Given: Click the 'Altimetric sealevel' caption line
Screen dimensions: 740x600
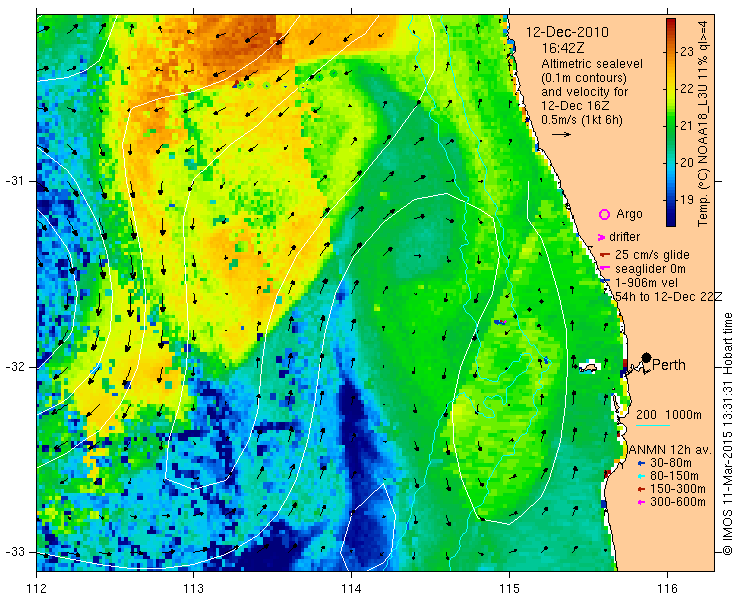Looking at the screenshot, I should 592,64.
